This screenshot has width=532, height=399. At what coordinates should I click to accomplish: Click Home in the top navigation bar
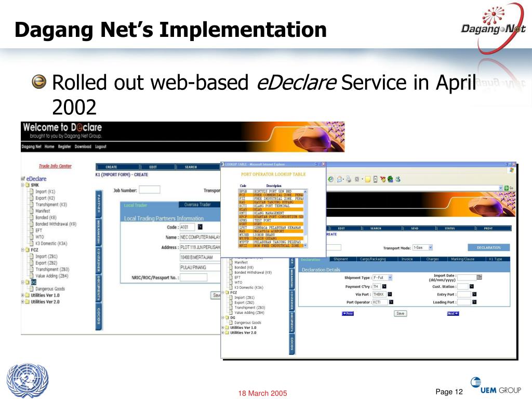[x=49, y=147]
